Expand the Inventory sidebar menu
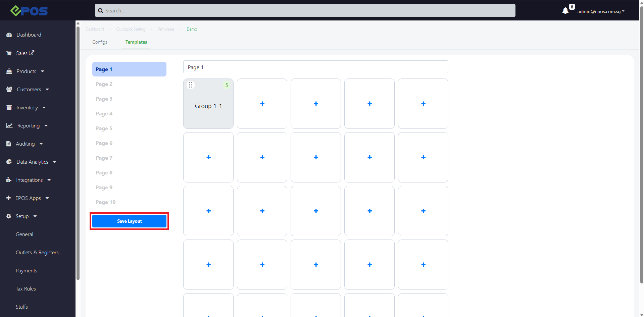644x317 pixels. coord(31,108)
